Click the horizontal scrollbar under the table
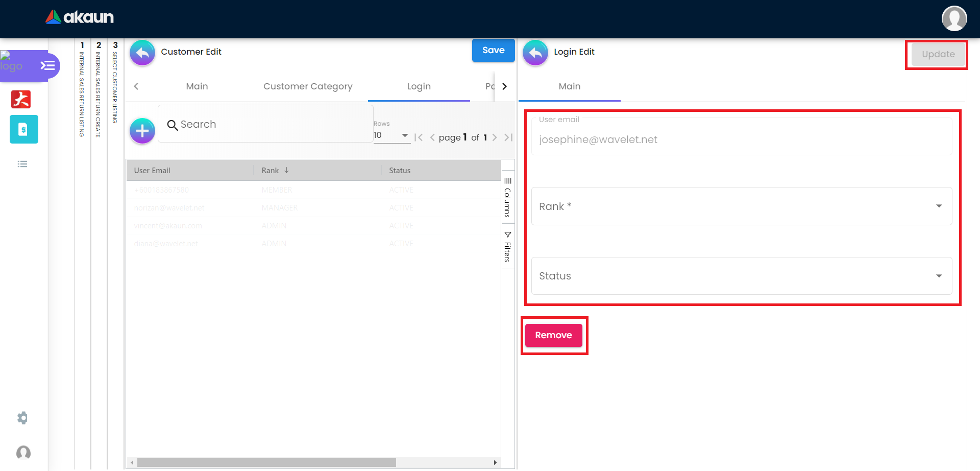980x471 pixels. [x=266, y=462]
